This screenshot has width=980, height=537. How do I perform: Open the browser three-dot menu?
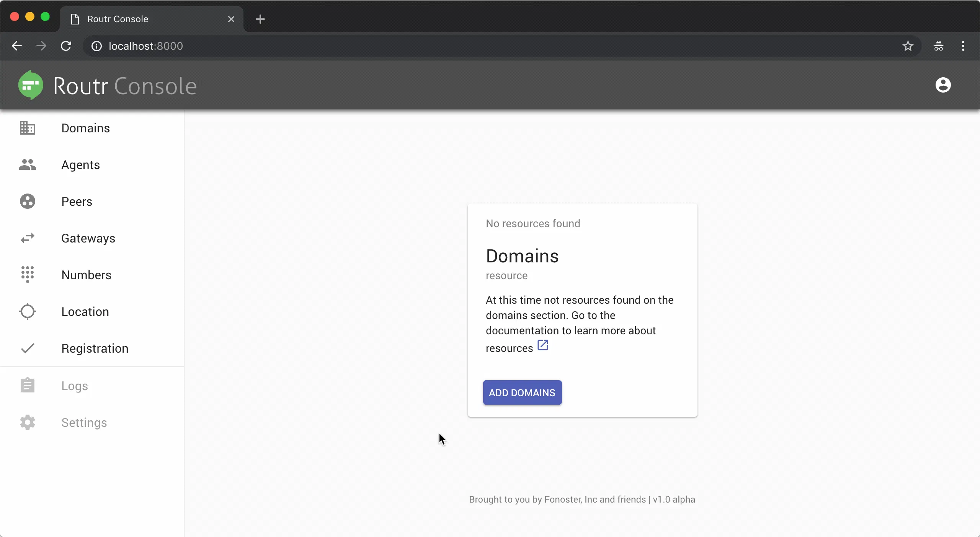coord(963,46)
